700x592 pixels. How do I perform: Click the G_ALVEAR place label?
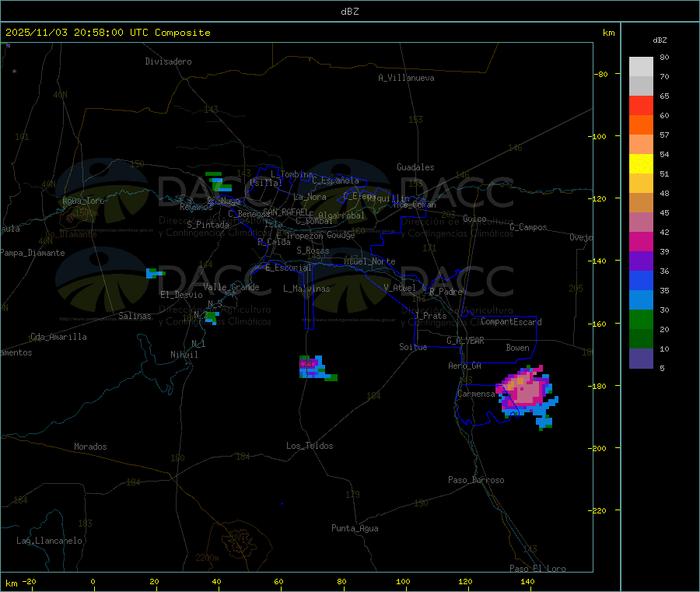465,341
